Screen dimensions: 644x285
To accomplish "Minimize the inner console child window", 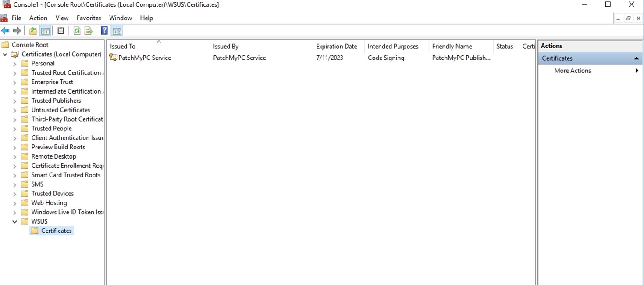I will coord(618,18).
